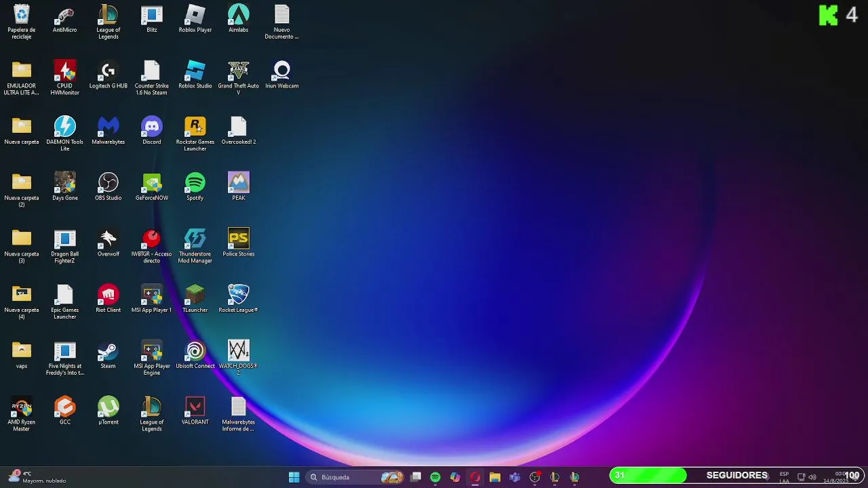Open File Explorer from the taskbar

pos(495,477)
